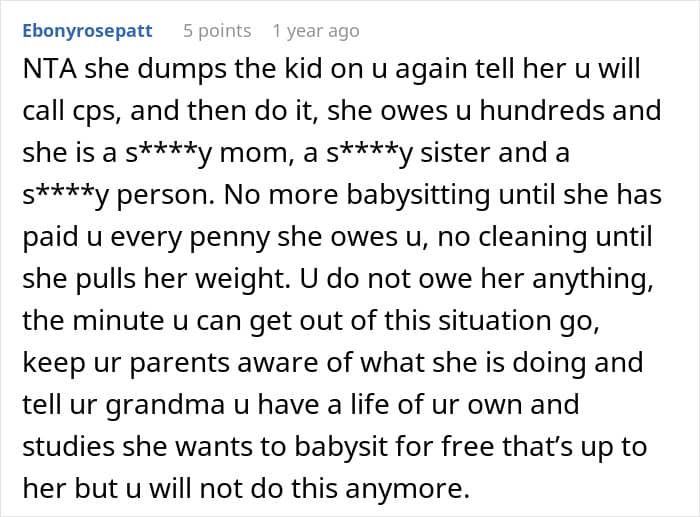Click the "5 points" score label
700x517 pixels.
point(217,31)
